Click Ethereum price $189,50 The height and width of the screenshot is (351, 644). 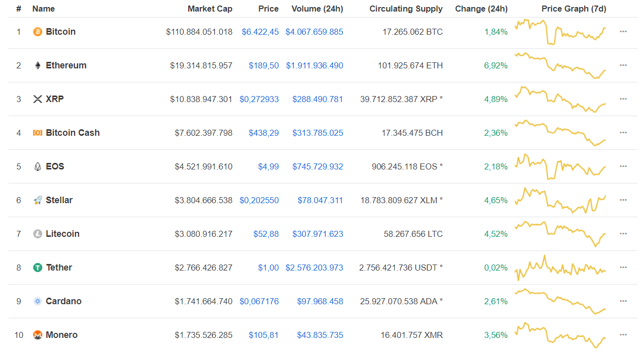pyautogui.click(x=264, y=65)
